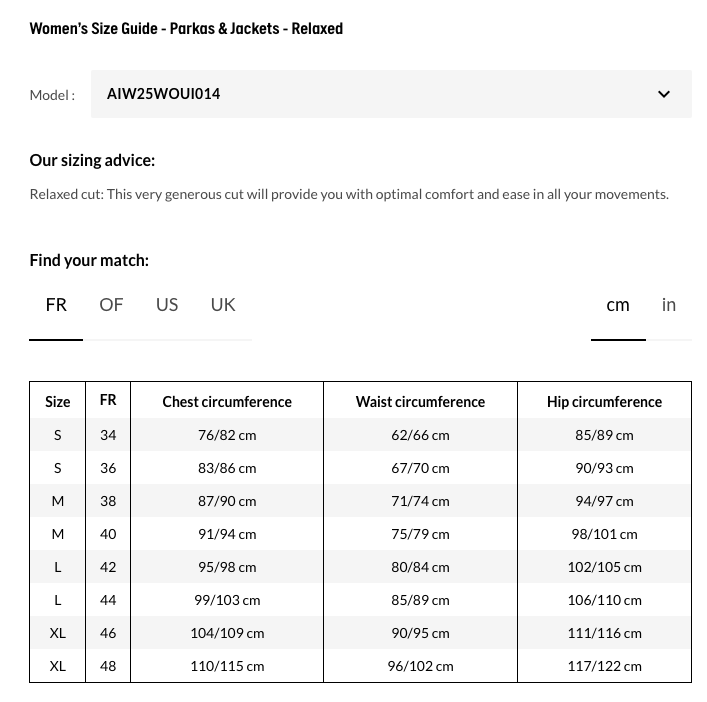Click the Waist circumference column header
The height and width of the screenshot is (702, 707).
(420, 402)
